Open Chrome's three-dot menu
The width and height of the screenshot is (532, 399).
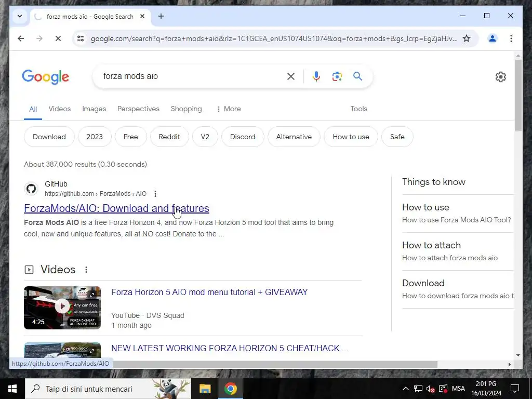(511, 38)
